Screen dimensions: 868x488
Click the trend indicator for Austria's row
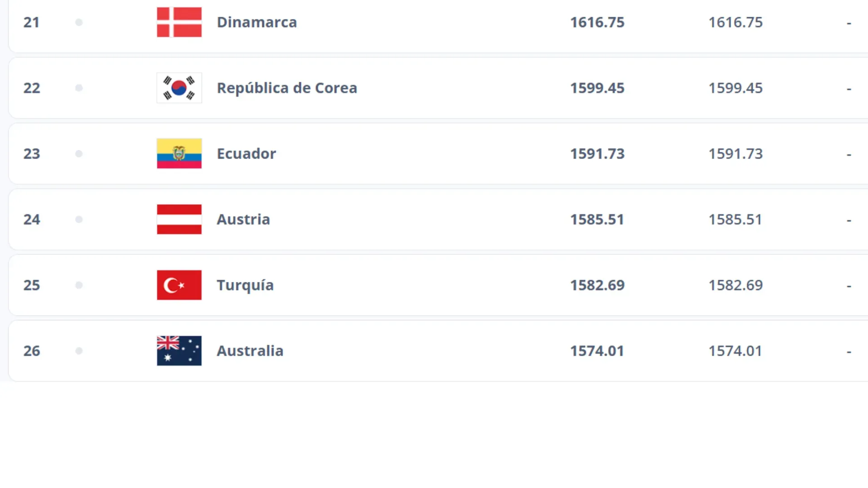[79, 219]
